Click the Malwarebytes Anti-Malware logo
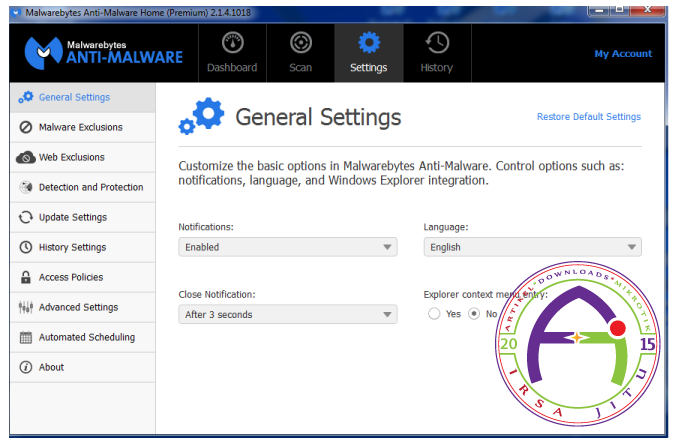673x442 pixels. [103, 53]
